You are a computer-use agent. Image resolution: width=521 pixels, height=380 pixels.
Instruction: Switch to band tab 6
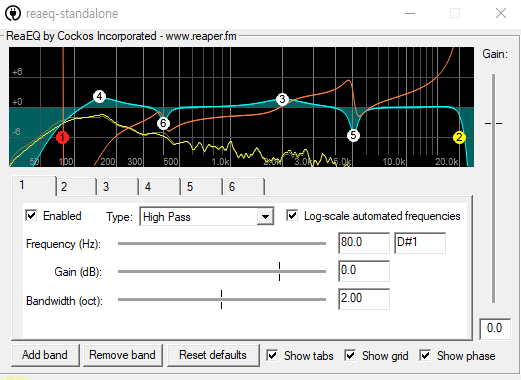pos(244,187)
